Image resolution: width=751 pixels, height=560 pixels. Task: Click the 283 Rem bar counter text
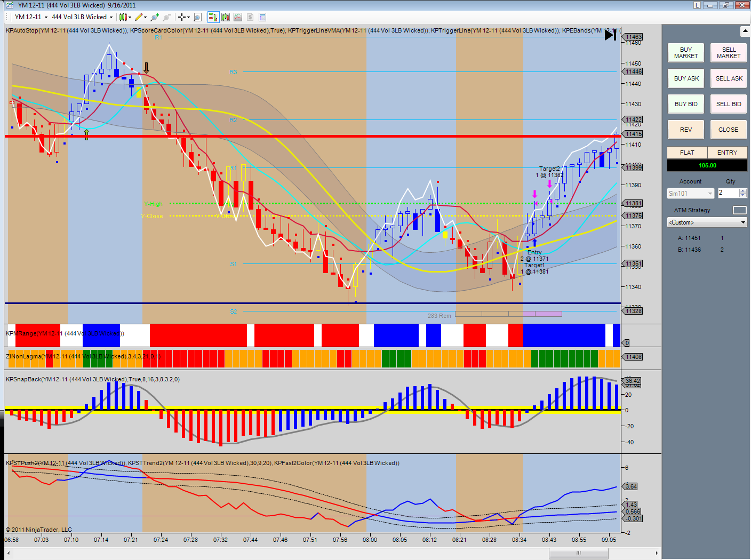pos(439,316)
